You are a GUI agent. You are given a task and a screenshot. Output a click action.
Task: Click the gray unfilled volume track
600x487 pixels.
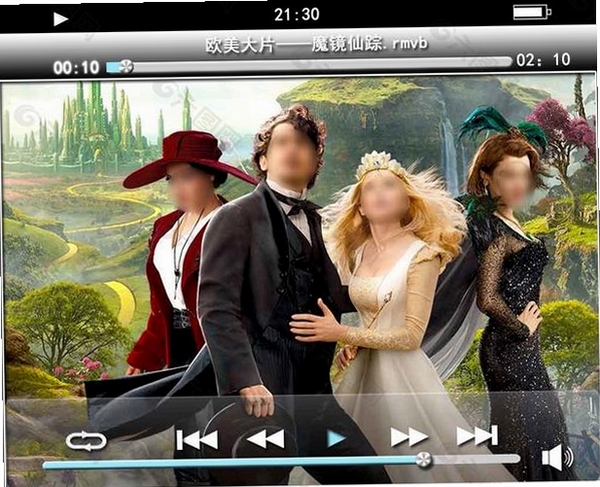[x=475, y=458]
